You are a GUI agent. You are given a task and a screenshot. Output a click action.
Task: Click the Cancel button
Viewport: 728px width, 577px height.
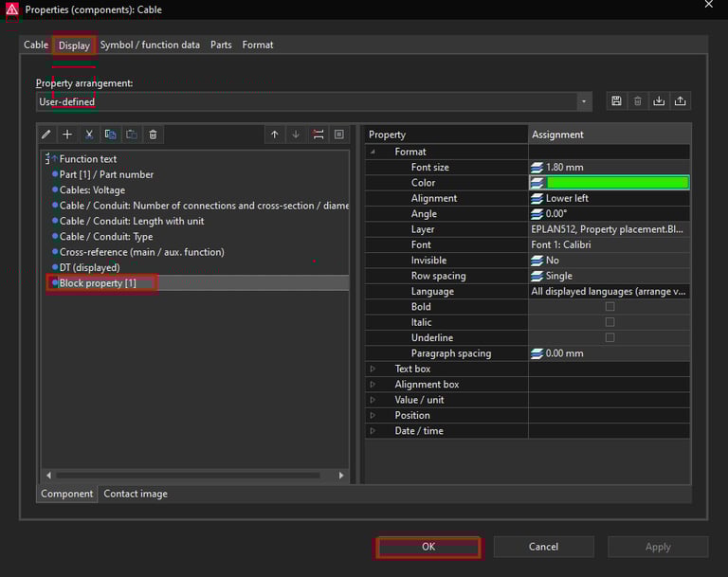tap(543, 547)
